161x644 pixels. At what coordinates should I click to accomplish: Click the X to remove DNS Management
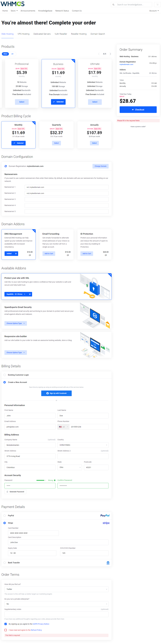[x=16, y=253]
